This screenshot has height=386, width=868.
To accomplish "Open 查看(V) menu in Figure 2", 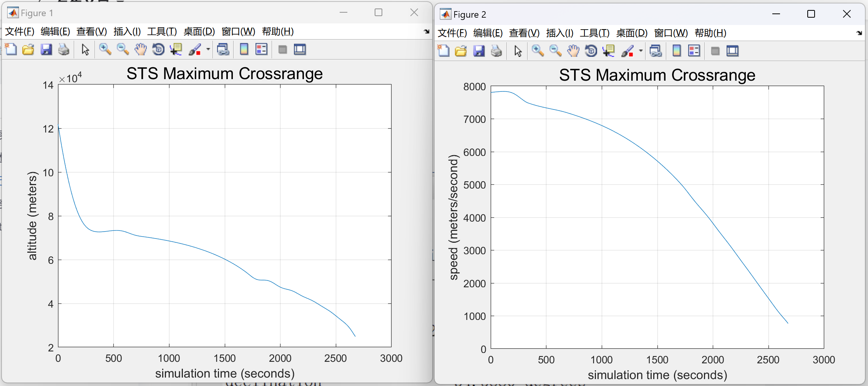I will pos(524,33).
